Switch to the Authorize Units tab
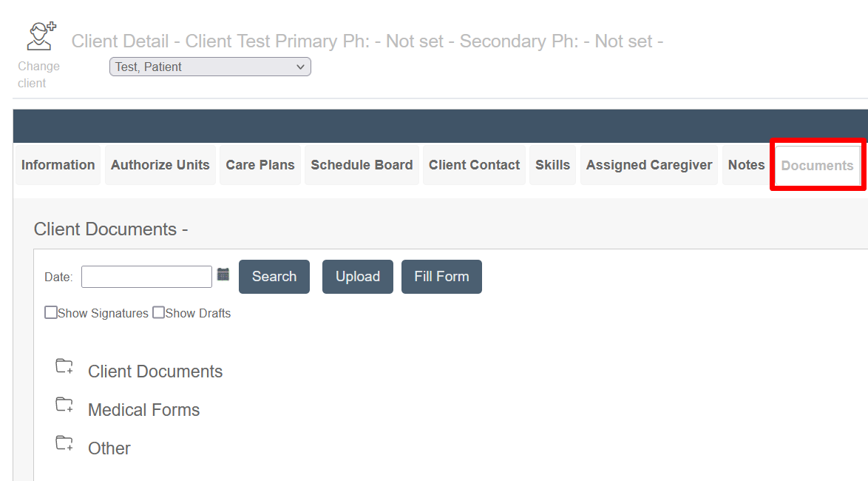Viewport: 868px width, 481px height. (x=160, y=165)
